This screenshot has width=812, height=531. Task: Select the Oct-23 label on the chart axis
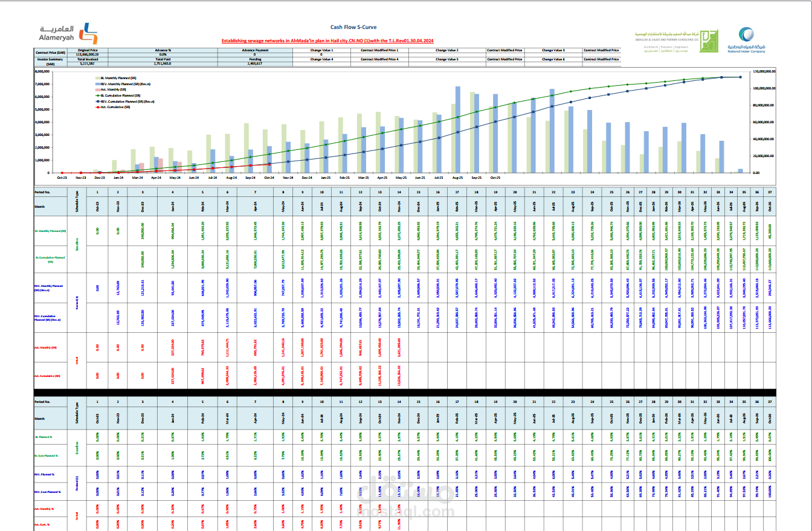click(62, 178)
